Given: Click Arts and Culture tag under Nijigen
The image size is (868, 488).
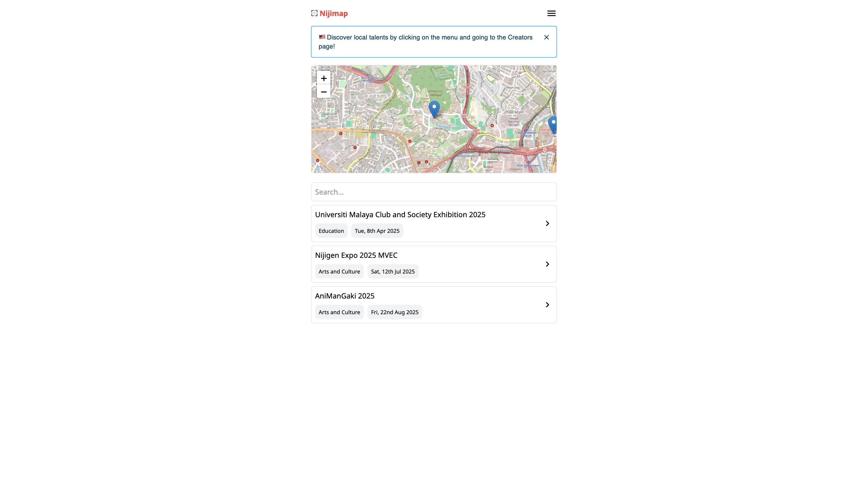Looking at the screenshot, I should [x=339, y=272].
